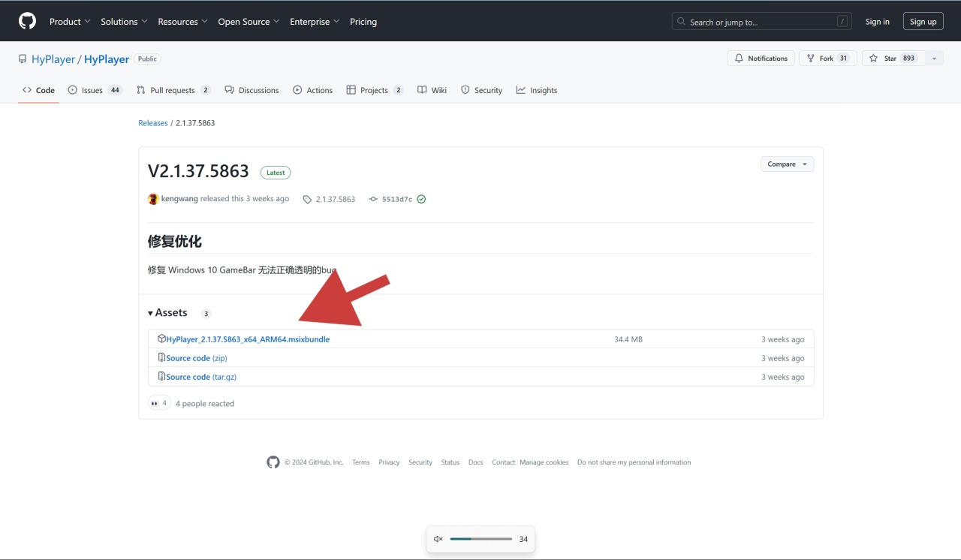Open the Projects tab
Screen dimensions: 961x560
tap(375, 90)
